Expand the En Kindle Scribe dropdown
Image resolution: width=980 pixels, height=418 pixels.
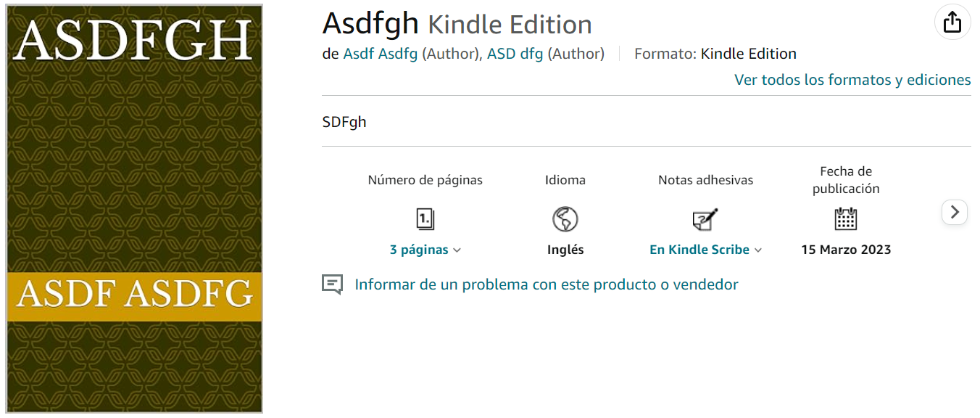point(705,250)
